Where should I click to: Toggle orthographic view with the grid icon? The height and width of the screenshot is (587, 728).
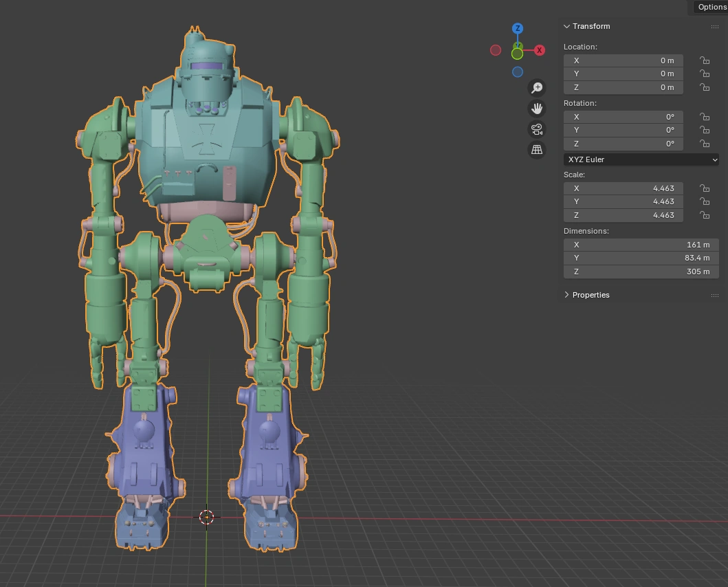537,149
